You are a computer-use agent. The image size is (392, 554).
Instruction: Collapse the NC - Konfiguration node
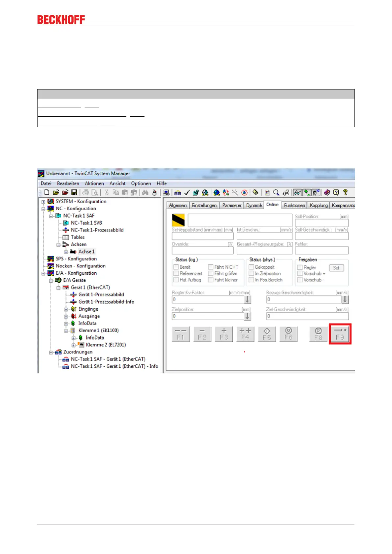[43, 209]
